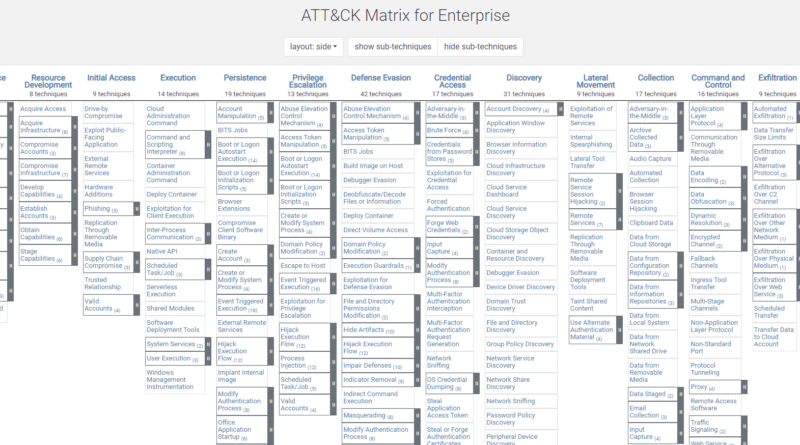This screenshot has height=445, width=800.
Task: Expand Application Layer Protocol sub-techniques handle
Action: coord(744,116)
